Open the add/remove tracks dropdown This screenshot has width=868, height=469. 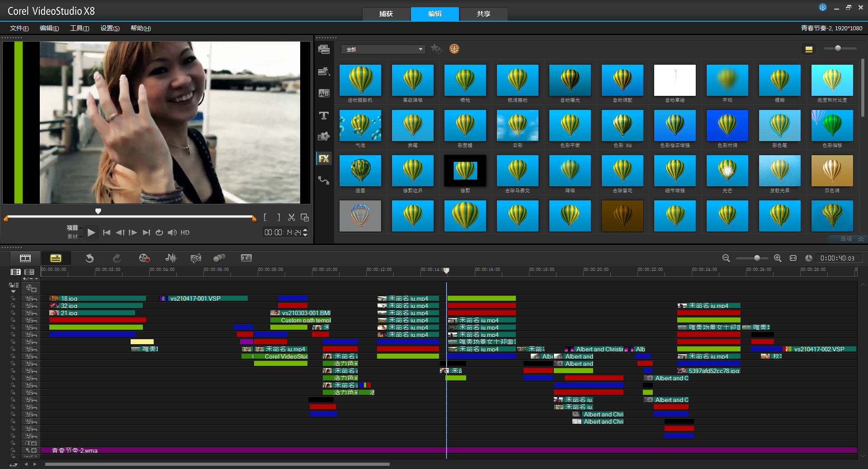pyautogui.click(x=30, y=279)
